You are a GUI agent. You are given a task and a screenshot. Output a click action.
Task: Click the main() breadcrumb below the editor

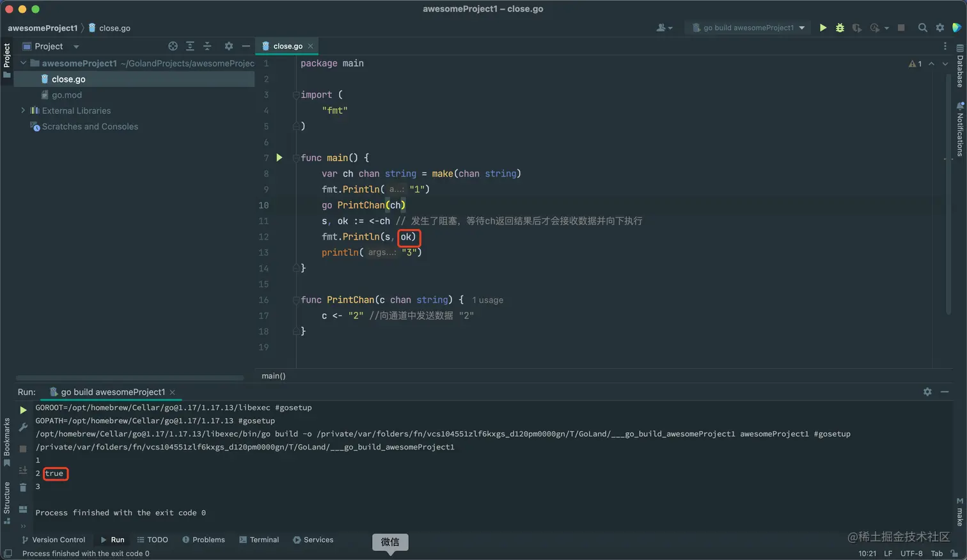point(274,376)
